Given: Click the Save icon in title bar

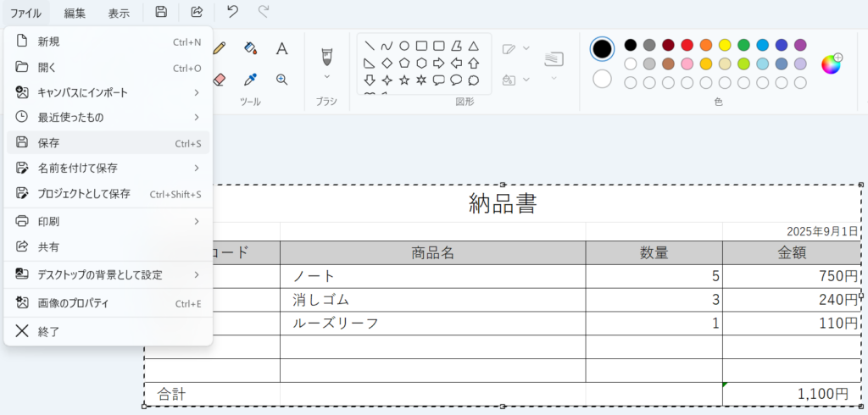Looking at the screenshot, I should 161,12.
